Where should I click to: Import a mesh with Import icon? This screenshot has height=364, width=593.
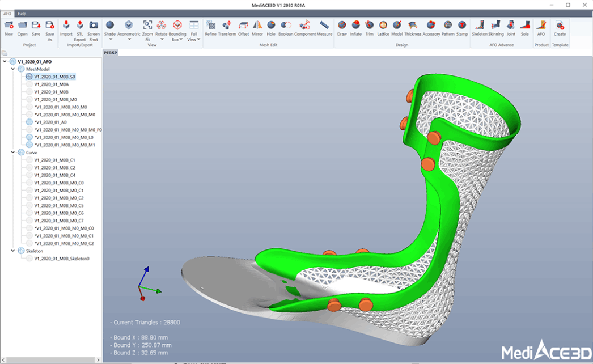tap(66, 26)
